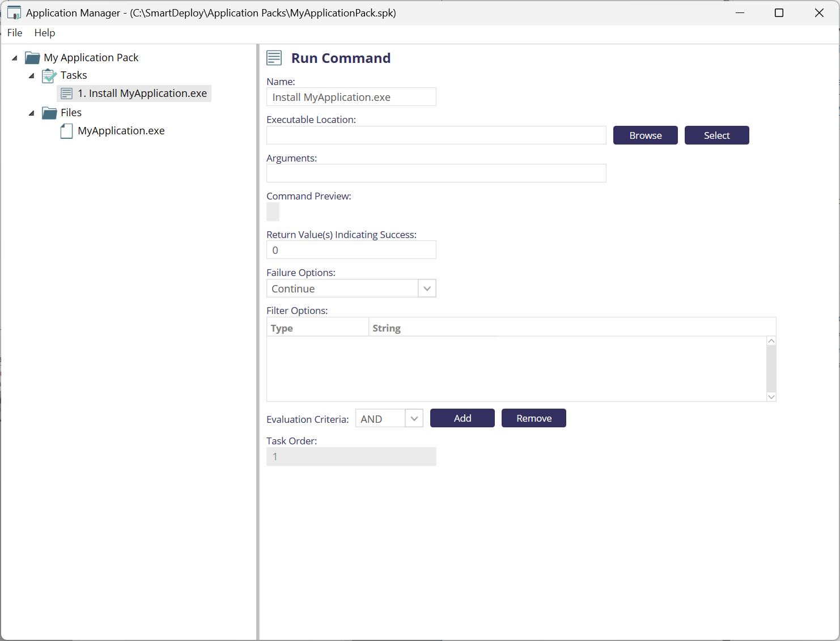The height and width of the screenshot is (641, 840).
Task: Click the Select button
Action: (x=716, y=135)
